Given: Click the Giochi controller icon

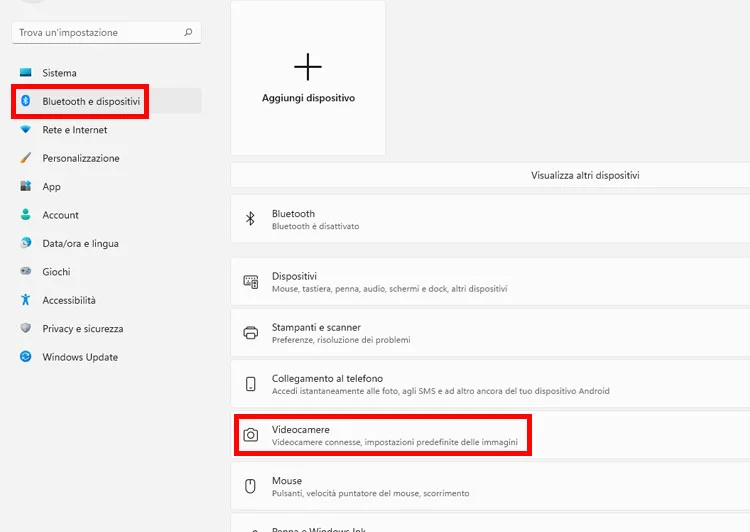Looking at the screenshot, I should 26,271.
